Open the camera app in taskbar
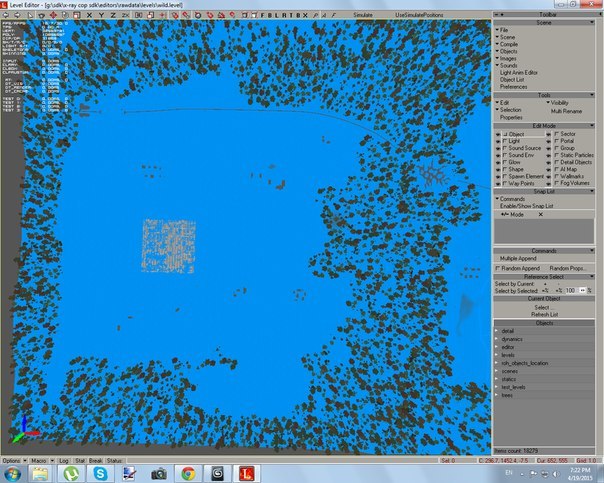604x483 pixels. (159, 473)
